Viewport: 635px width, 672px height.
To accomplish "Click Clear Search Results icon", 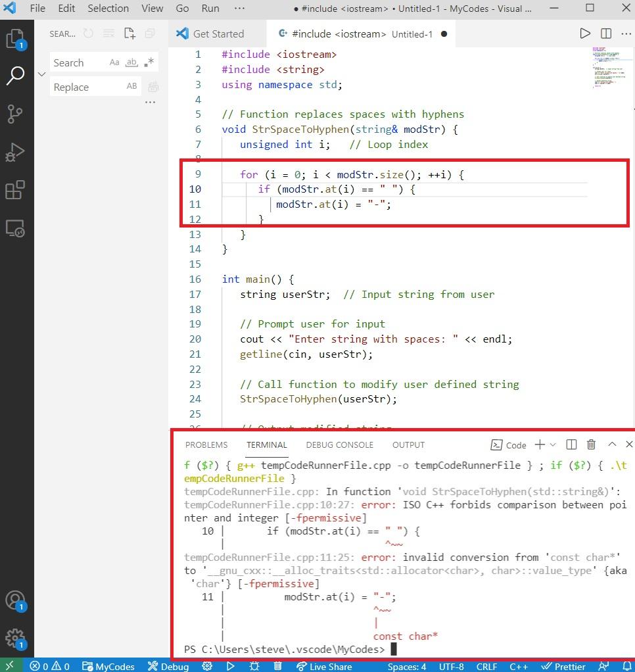I will [x=109, y=34].
